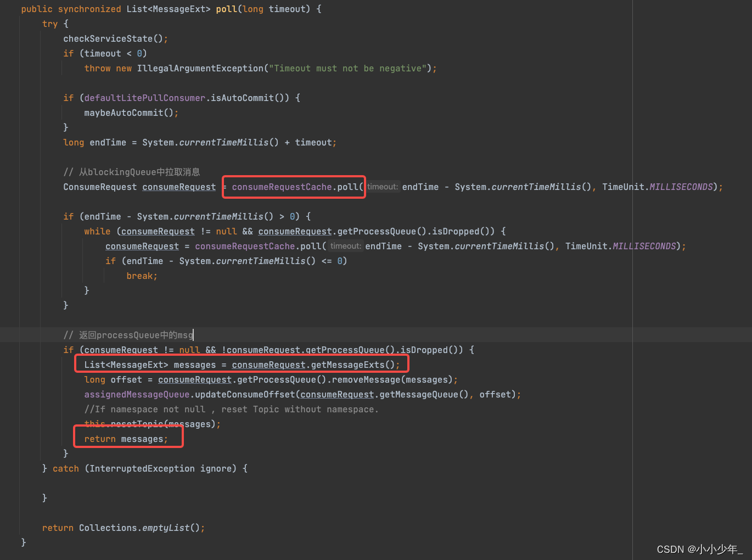The height and width of the screenshot is (560, 752).
Task: Click isDropped() in the while condition
Action: (x=461, y=232)
